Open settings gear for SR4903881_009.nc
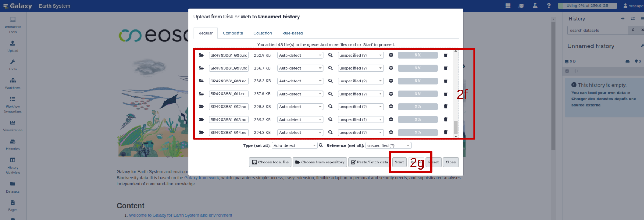The height and width of the screenshot is (220, 644). 391,68
